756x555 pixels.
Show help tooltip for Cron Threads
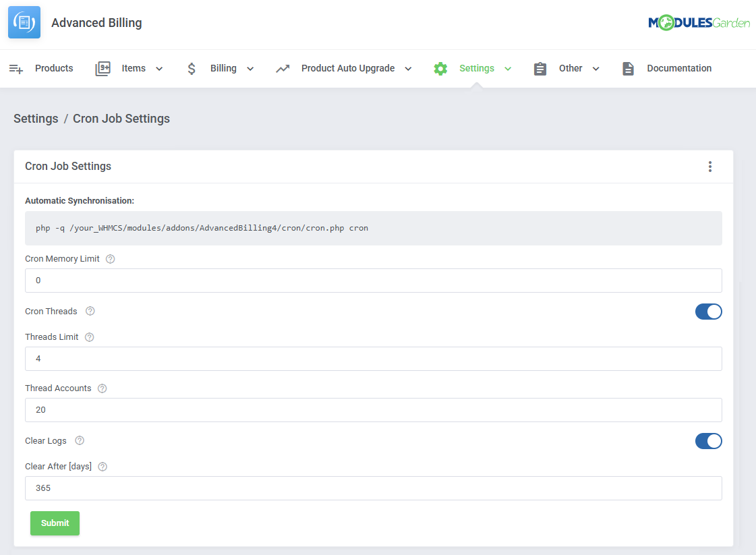click(x=90, y=311)
